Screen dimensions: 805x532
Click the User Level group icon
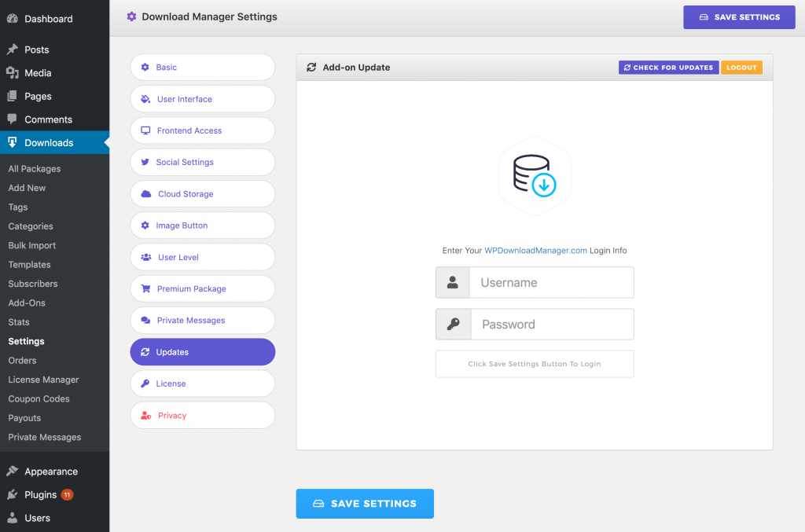(146, 257)
